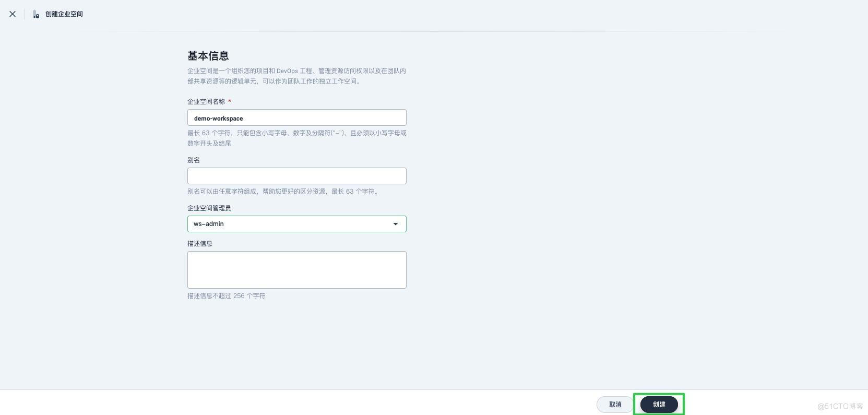Click the 描述信息 label
Screen dimensions: 868x415
click(x=200, y=244)
